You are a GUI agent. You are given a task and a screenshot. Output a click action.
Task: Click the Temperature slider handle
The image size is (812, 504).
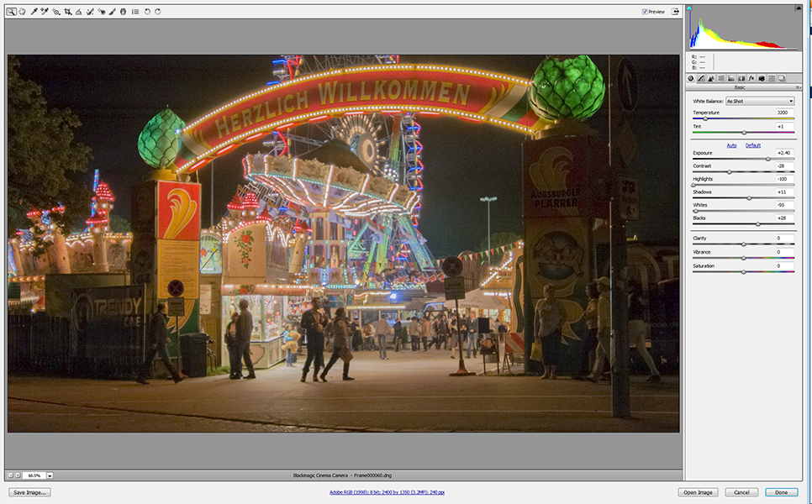[705, 119]
